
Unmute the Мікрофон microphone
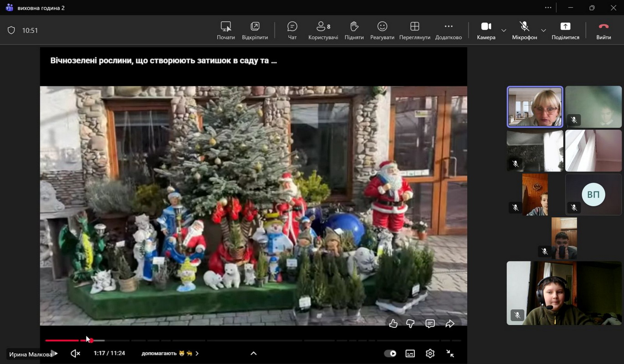(524, 30)
